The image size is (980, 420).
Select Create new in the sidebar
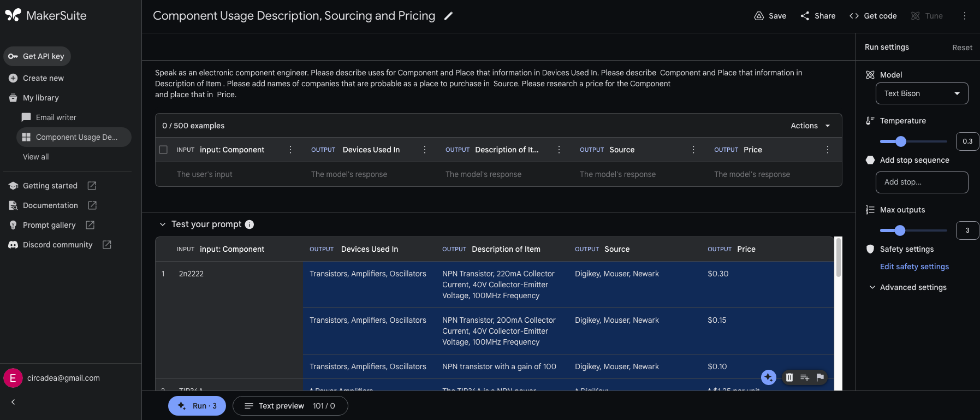43,78
